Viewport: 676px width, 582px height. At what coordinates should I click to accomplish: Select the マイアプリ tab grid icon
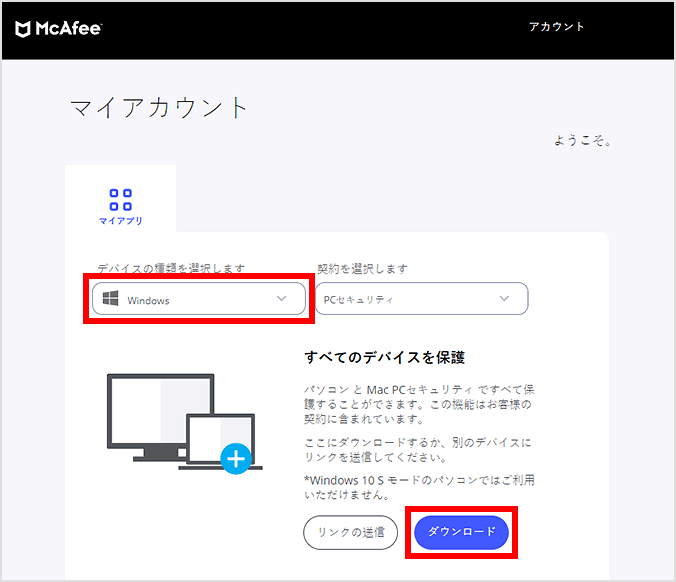click(121, 200)
